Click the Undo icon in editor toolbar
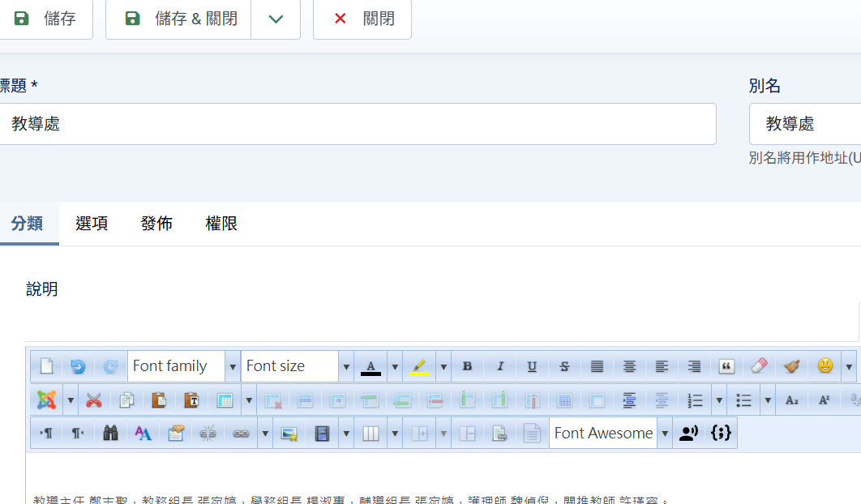Viewport: 861px width, 504px height. (x=78, y=366)
